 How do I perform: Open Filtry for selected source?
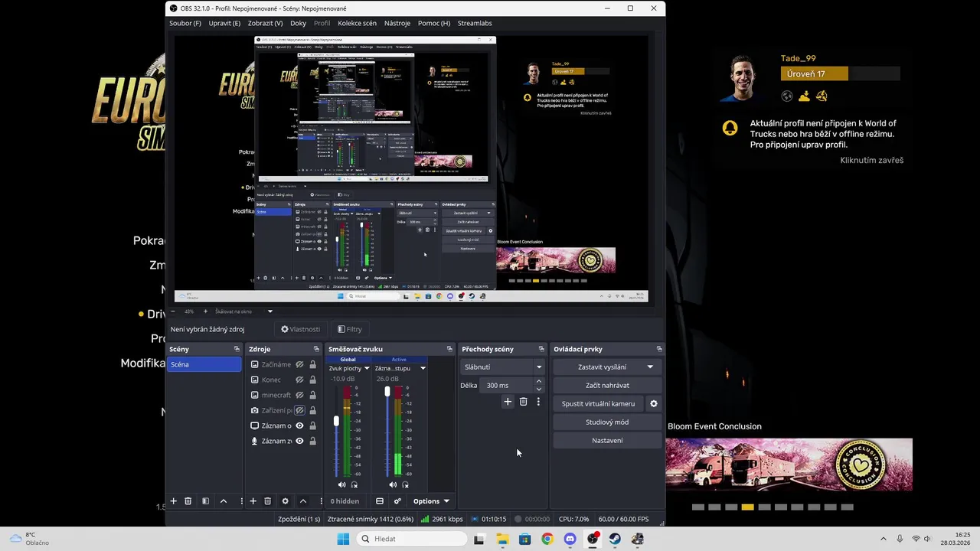point(349,329)
